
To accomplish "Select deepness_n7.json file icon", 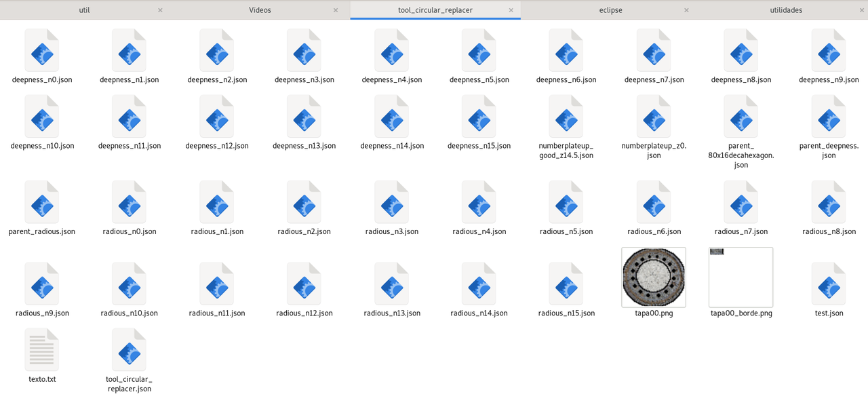I will pos(654,50).
